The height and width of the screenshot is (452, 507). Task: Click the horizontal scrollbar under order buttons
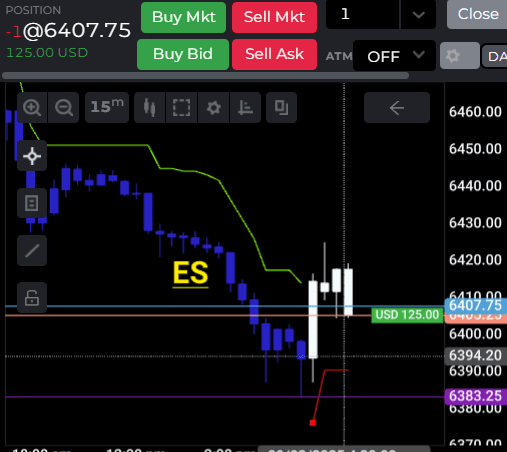coord(206,76)
